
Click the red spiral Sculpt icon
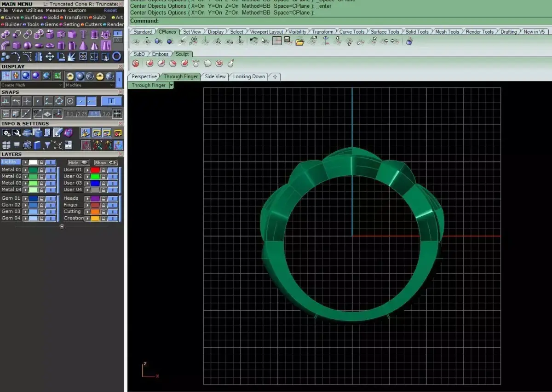point(219,63)
